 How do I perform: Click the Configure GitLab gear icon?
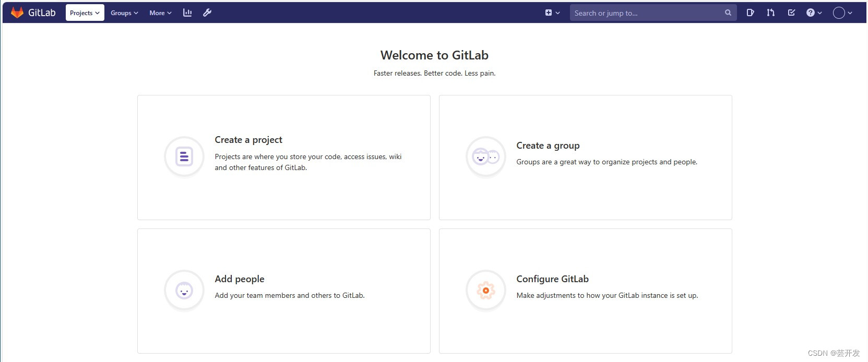point(486,290)
